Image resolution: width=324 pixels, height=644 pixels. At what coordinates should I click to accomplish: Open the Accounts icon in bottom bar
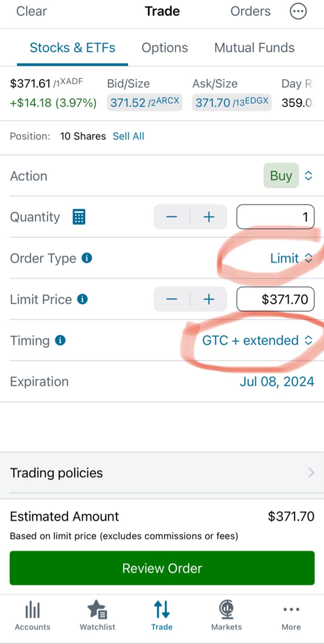point(32,615)
